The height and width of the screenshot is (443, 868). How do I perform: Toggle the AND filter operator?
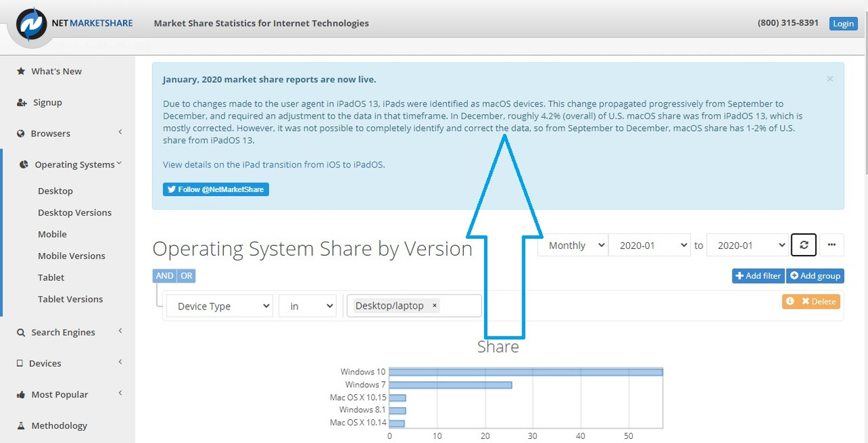[165, 276]
